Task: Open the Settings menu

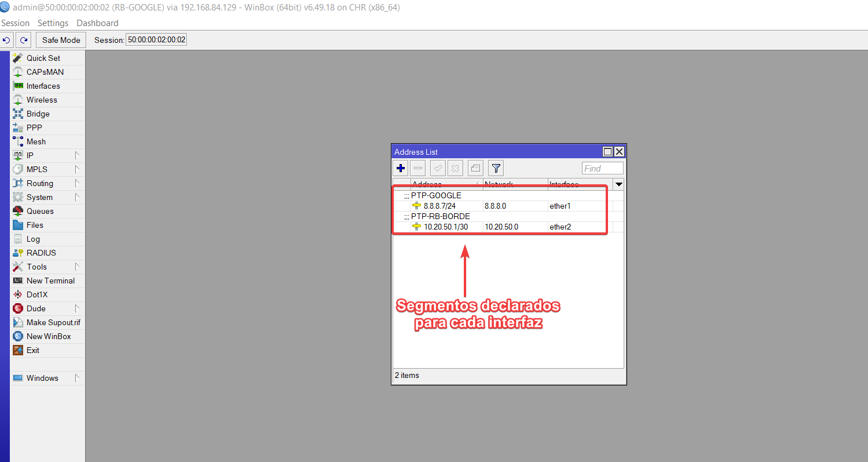Action: click(x=53, y=23)
